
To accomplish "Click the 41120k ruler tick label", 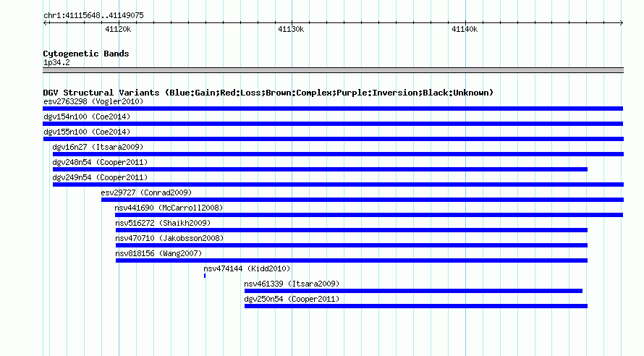I will pyautogui.click(x=118, y=29).
